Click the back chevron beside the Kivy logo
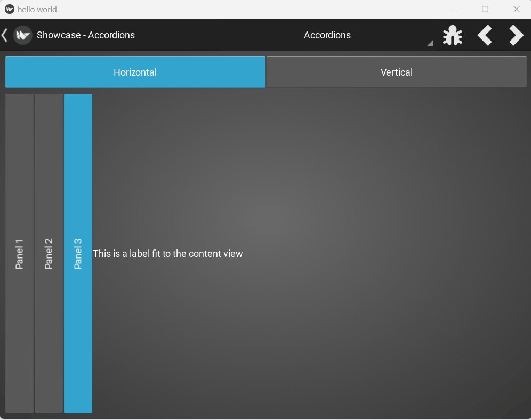Image resolution: width=531 pixels, height=420 pixels. (x=4, y=35)
